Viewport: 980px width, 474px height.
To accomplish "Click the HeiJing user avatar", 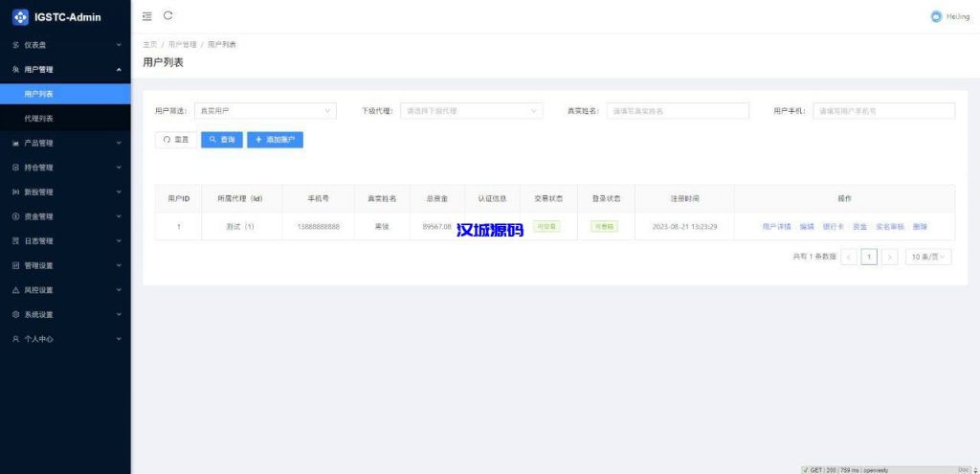I will click(936, 17).
